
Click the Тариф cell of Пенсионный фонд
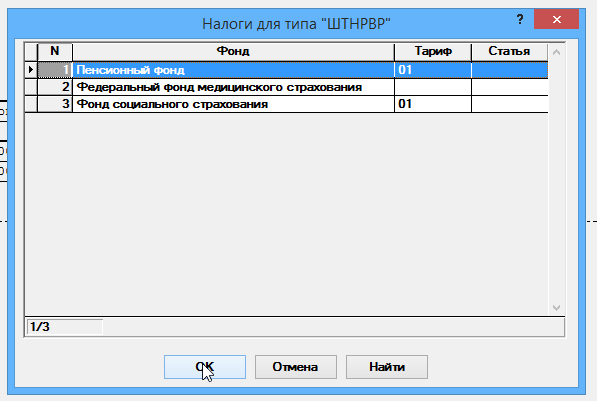(x=433, y=70)
